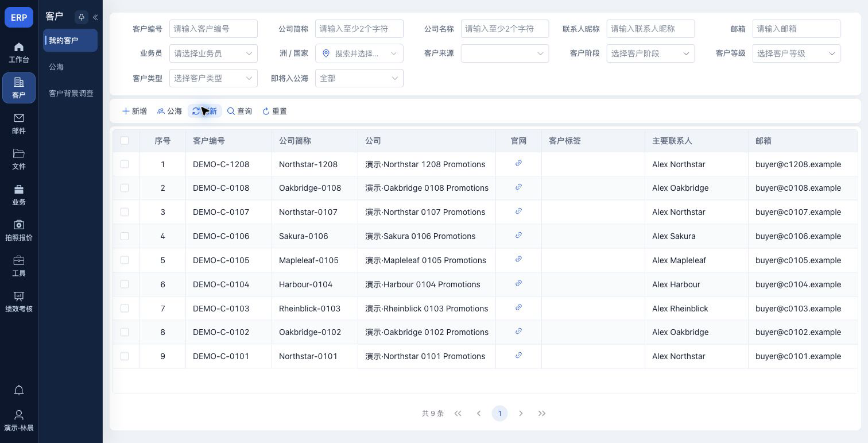The height and width of the screenshot is (443, 868).
Task: Click the 公海 toolbar button
Action: pyautogui.click(x=169, y=111)
